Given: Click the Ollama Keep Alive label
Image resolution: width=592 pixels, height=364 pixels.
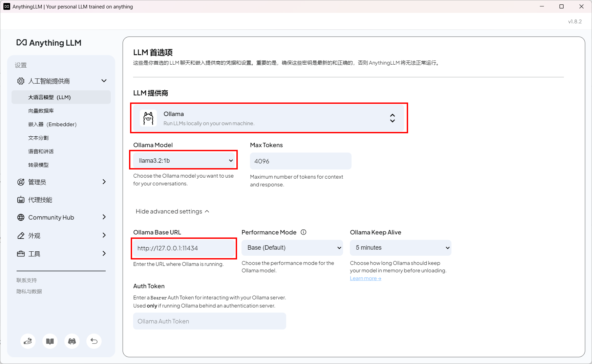Looking at the screenshot, I should [x=375, y=232].
